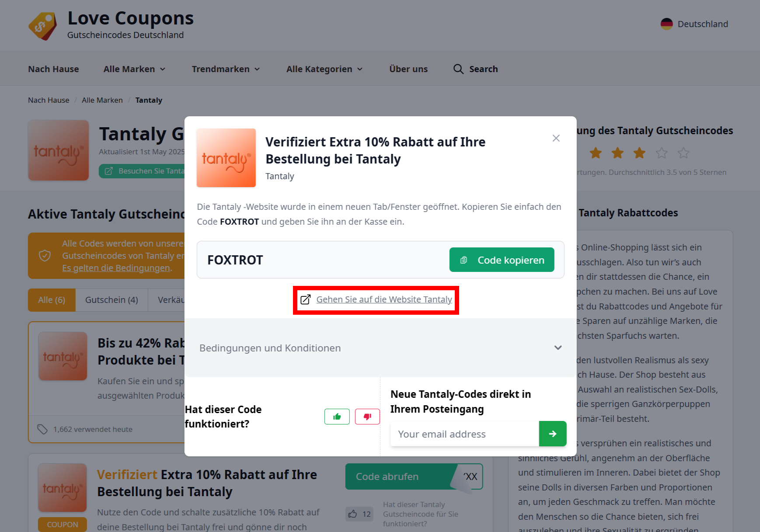Click the Love Coupons logo icon

[43, 26]
